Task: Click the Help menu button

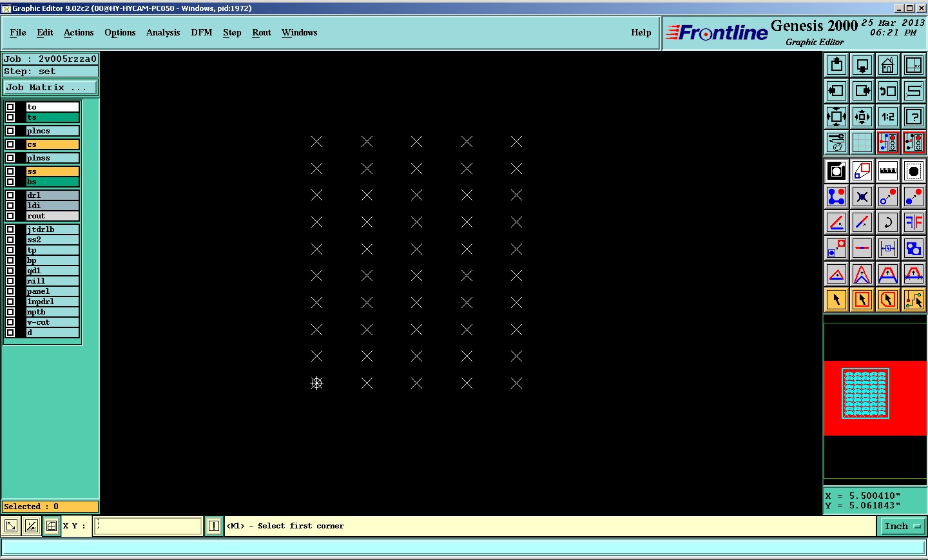Action: click(x=641, y=32)
